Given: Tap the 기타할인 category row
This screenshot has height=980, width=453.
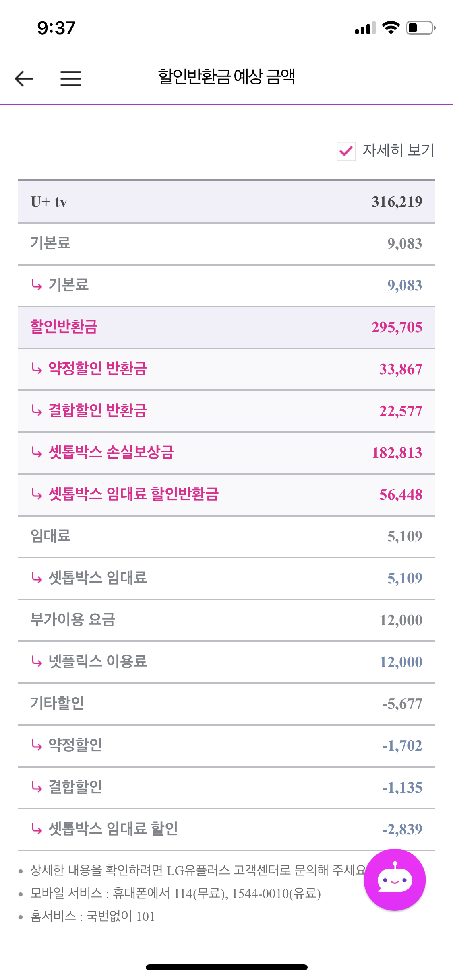Looking at the screenshot, I should coord(226,703).
